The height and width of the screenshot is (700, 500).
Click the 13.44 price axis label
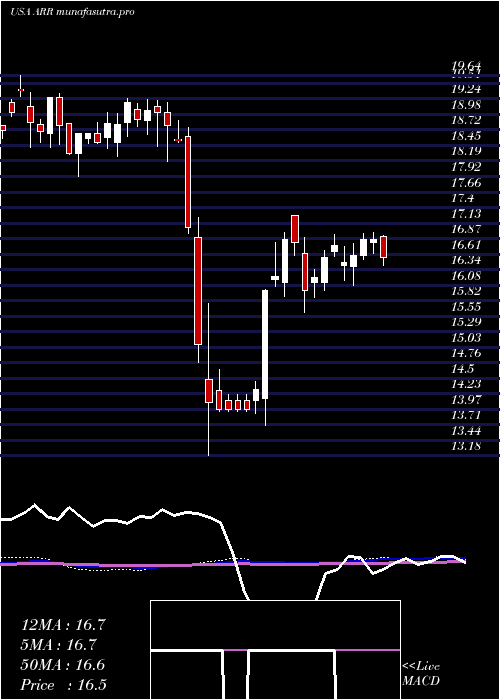pyautogui.click(x=466, y=431)
